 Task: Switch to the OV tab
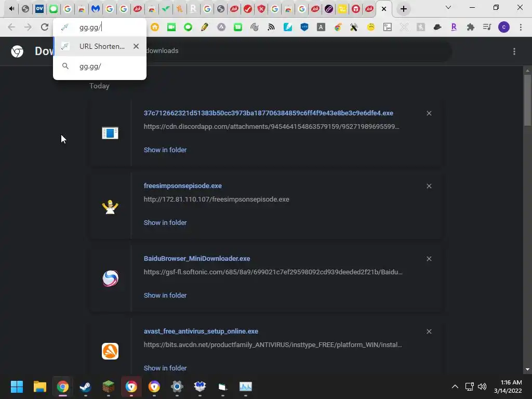(39, 9)
